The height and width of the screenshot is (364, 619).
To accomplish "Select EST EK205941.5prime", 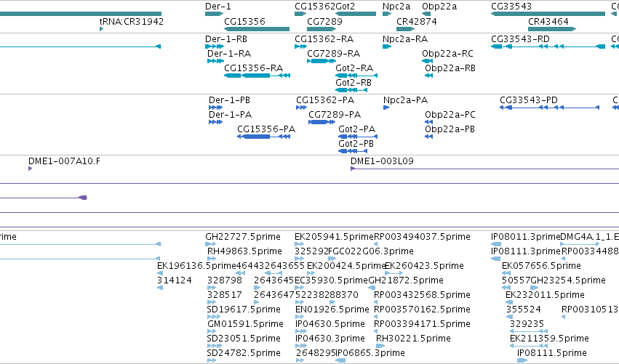I will point(299,244).
